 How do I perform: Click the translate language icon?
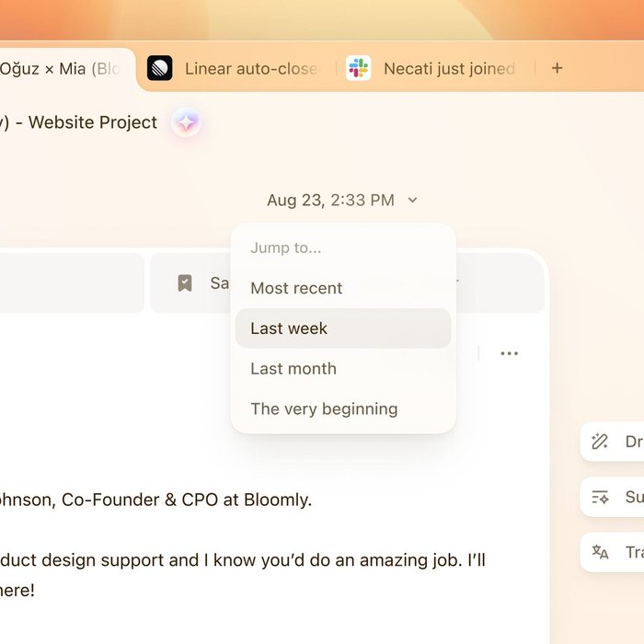click(600, 552)
